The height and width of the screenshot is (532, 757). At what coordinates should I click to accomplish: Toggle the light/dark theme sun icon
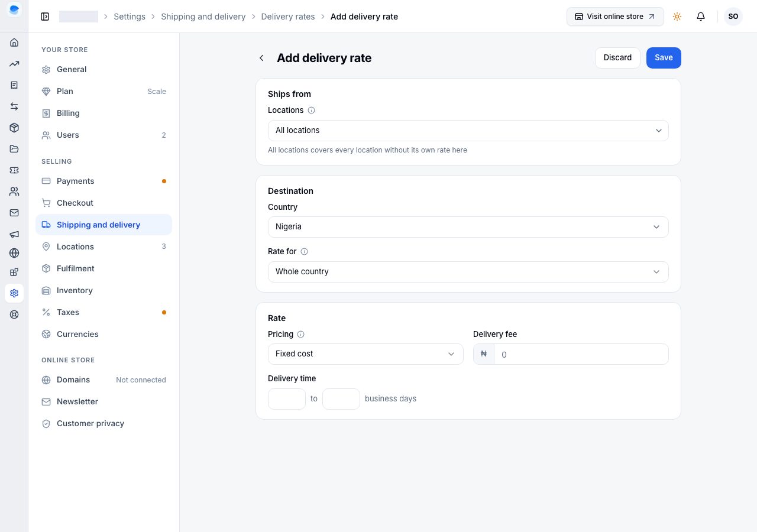677,17
